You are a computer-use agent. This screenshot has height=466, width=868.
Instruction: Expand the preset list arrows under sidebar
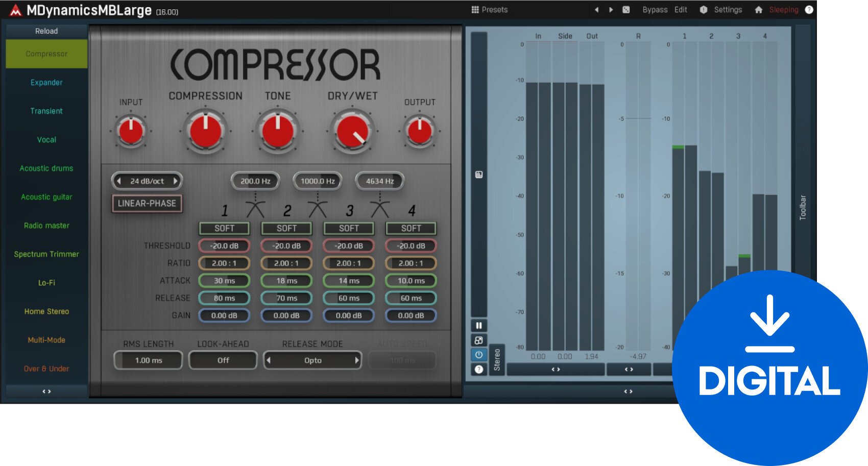pyautogui.click(x=46, y=391)
